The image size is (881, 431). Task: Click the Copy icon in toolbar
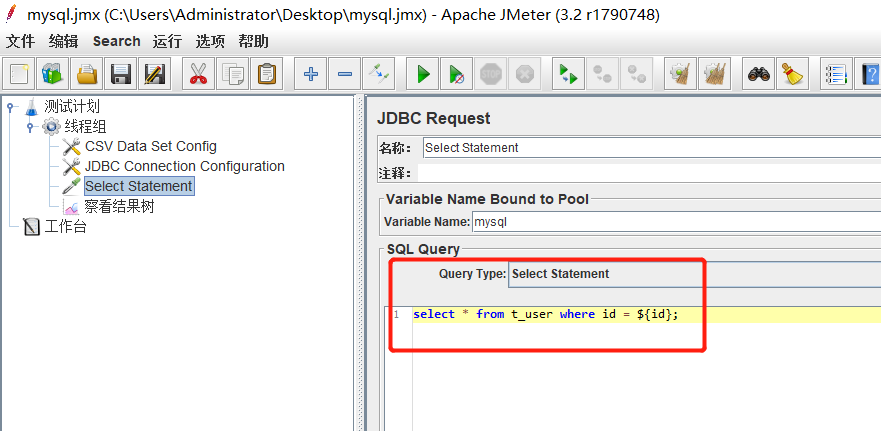point(232,74)
